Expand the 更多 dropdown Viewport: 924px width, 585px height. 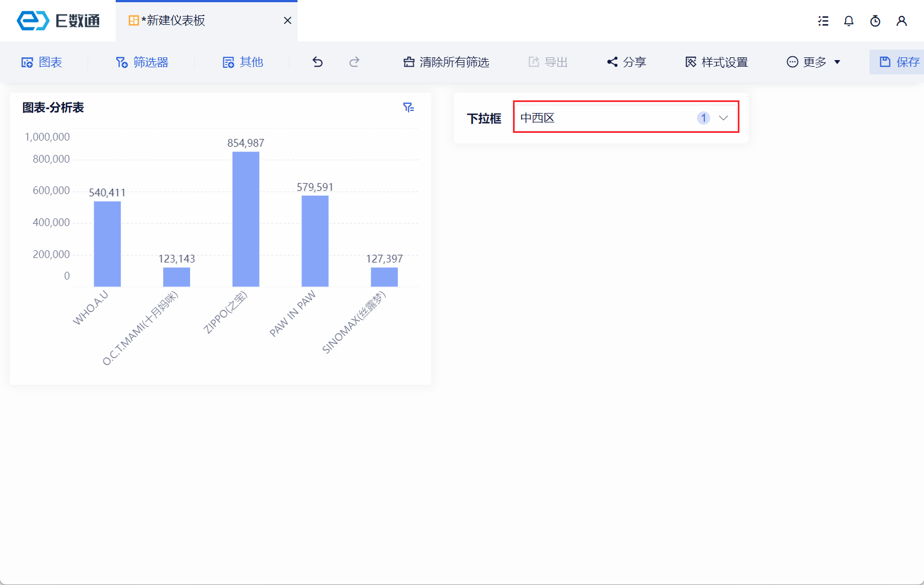[813, 62]
